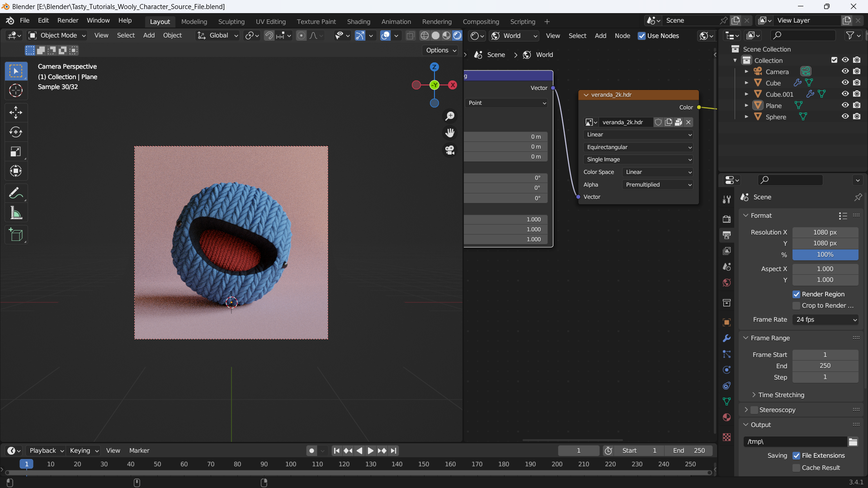Click the Frame End 250 field
The width and height of the screenshot is (868, 488).
[826, 366]
